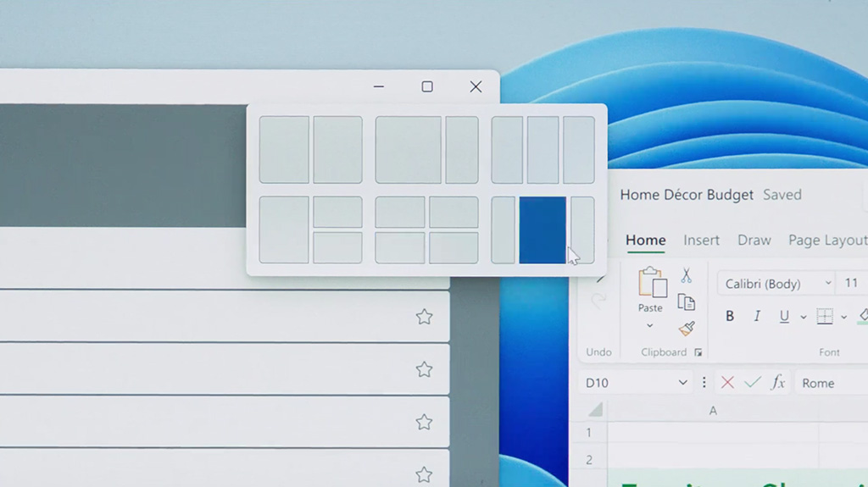Screen dimensions: 868x487
Task: Pick the left column of the three equal columns layout
Action: 507,149
